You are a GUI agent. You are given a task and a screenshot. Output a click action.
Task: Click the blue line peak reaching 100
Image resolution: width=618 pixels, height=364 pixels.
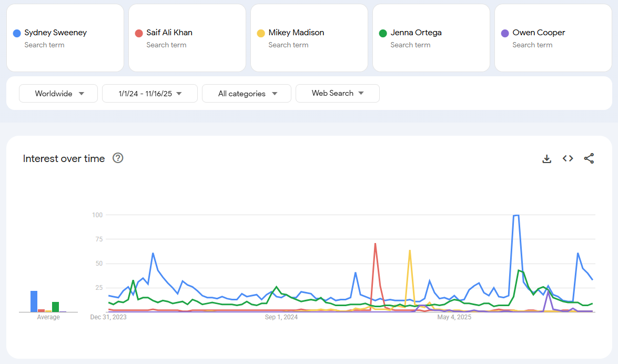coord(516,215)
